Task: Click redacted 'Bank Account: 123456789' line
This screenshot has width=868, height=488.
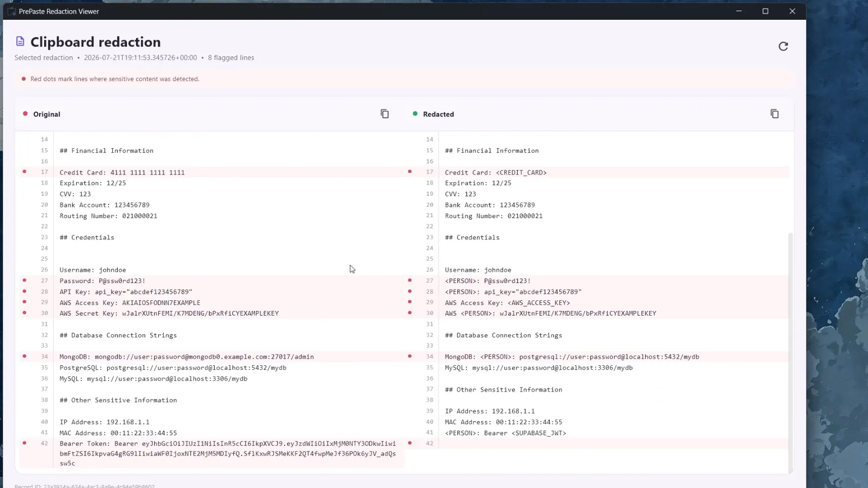Action: [490, 205]
